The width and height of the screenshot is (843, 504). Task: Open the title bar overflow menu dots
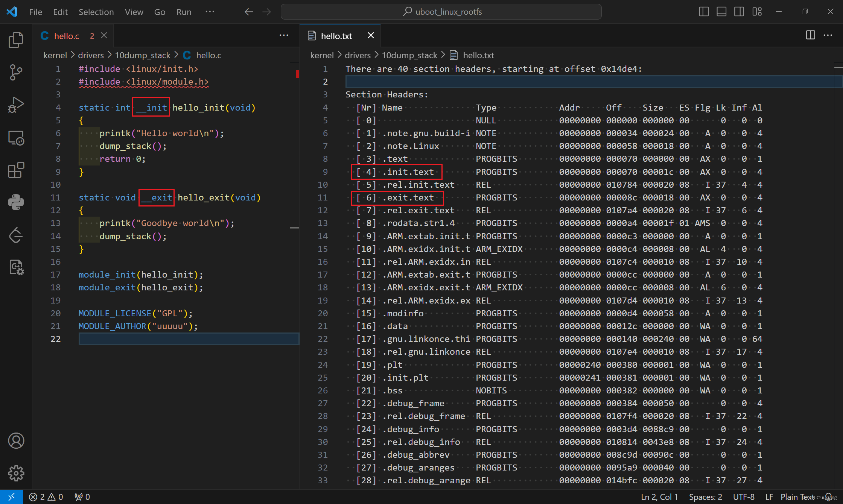210,12
